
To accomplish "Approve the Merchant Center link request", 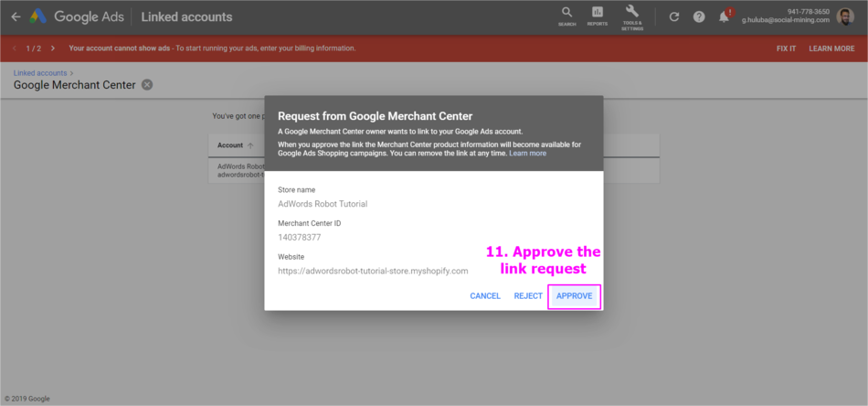I will (574, 296).
